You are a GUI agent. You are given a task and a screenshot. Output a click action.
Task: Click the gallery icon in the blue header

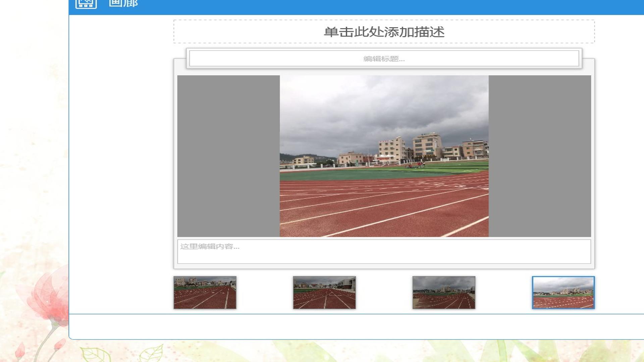point(86,3)
